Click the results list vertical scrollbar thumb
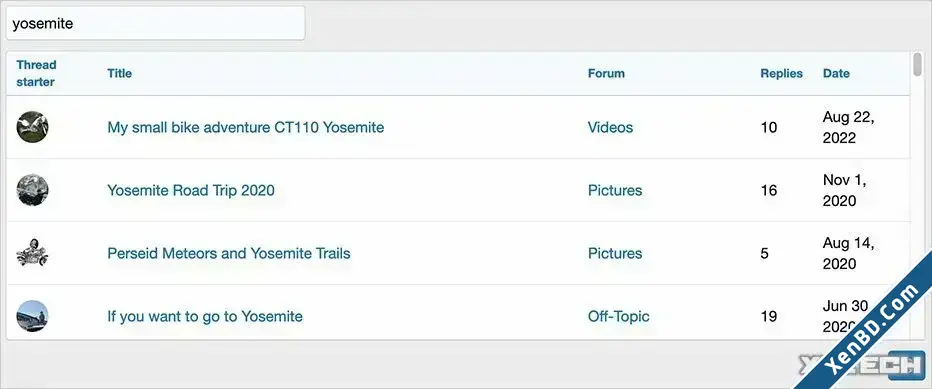The height and width of the screenshot is (389, 932). click(x=918, y=64)
